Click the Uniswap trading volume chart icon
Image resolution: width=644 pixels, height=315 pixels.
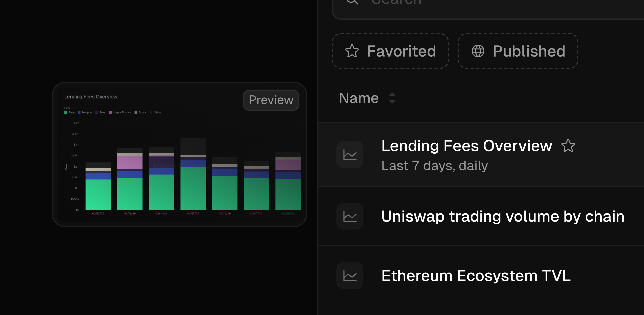pos(349,216)
